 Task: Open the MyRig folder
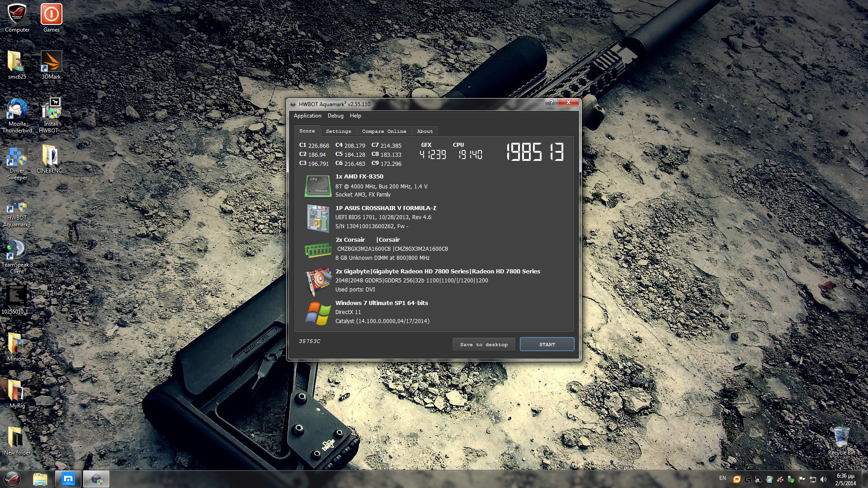17,394
